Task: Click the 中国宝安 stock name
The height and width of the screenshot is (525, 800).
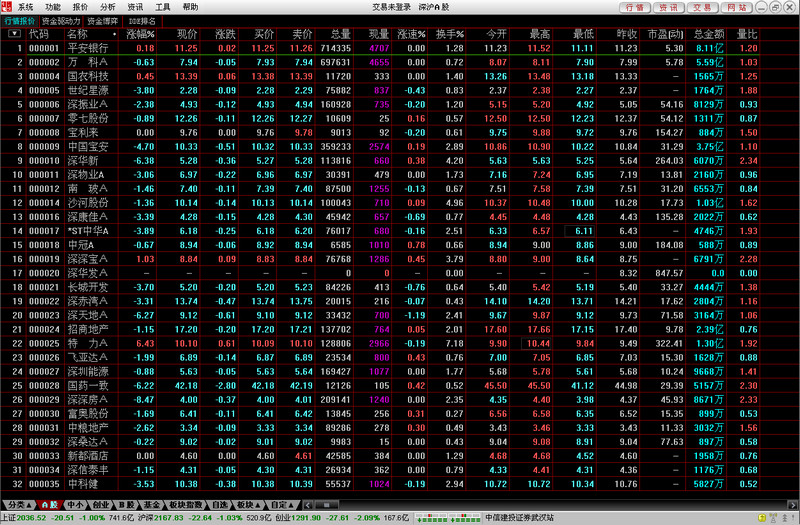Action: pos(85,145)
